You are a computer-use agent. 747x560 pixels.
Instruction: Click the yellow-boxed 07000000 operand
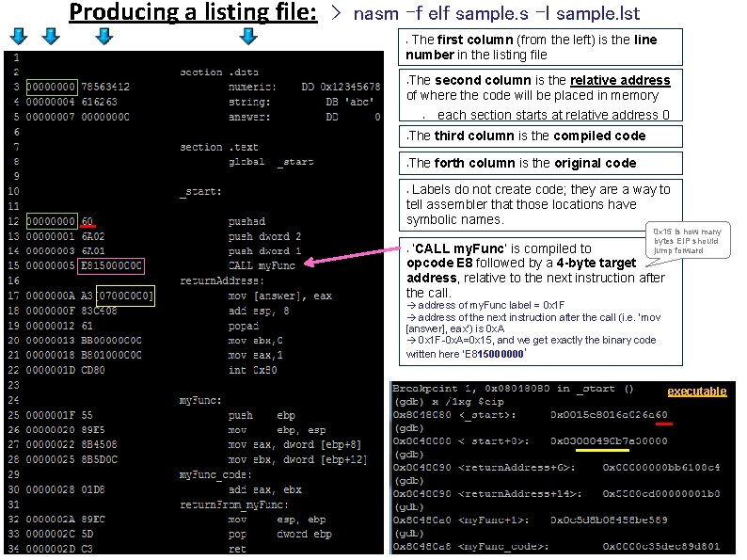pyautogui.click(x=125, y=296)
